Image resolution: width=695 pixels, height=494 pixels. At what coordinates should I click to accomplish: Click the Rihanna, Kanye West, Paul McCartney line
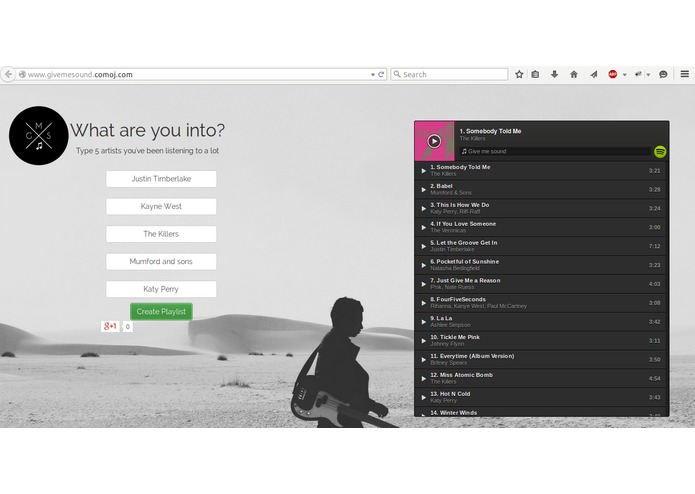[x=478, y=306]
